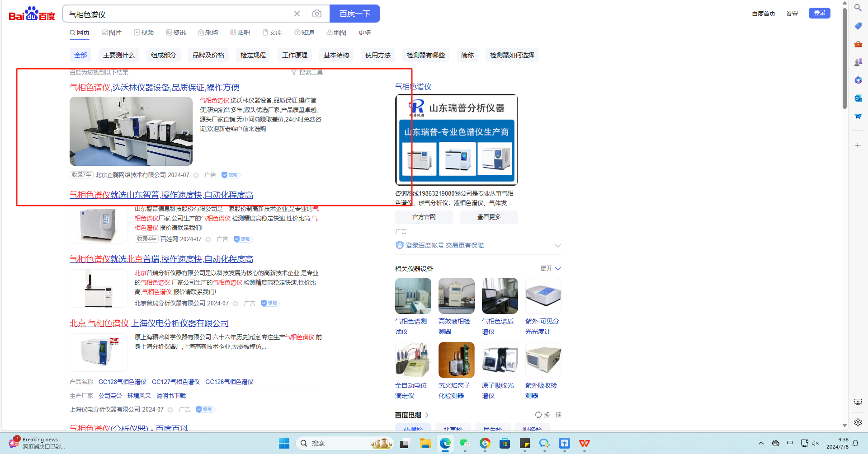Click the lab equipment photo thumbnail
Screen dimensions: 868x454
(x=131, y=131)
